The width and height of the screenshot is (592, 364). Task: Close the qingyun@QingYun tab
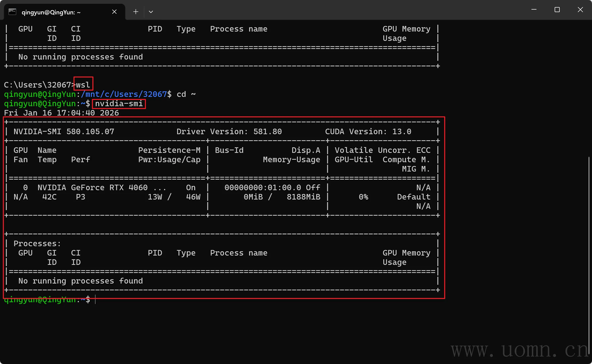click(114, 12)
